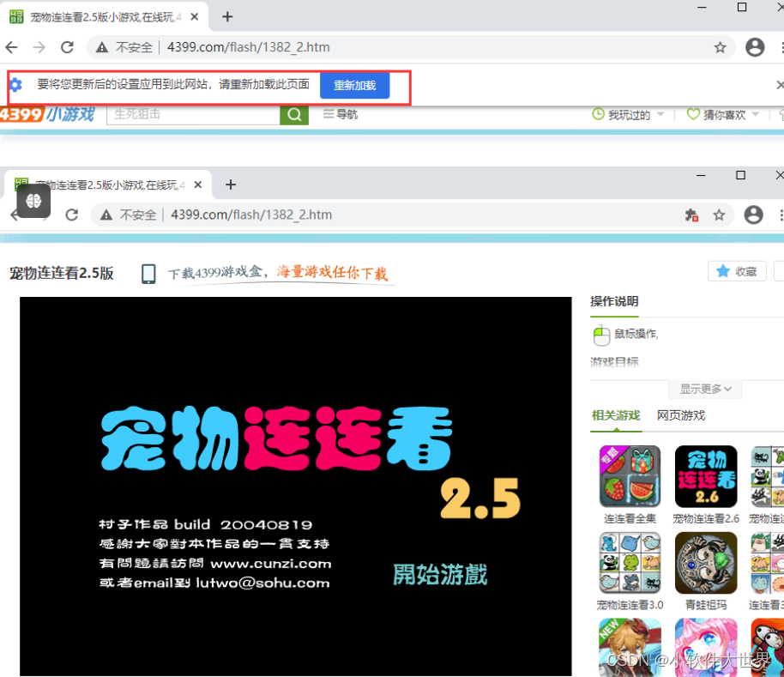Click the 宠物连连看2.5版 page heading
This screenshot has height=677, width=784.
point(62,274)
